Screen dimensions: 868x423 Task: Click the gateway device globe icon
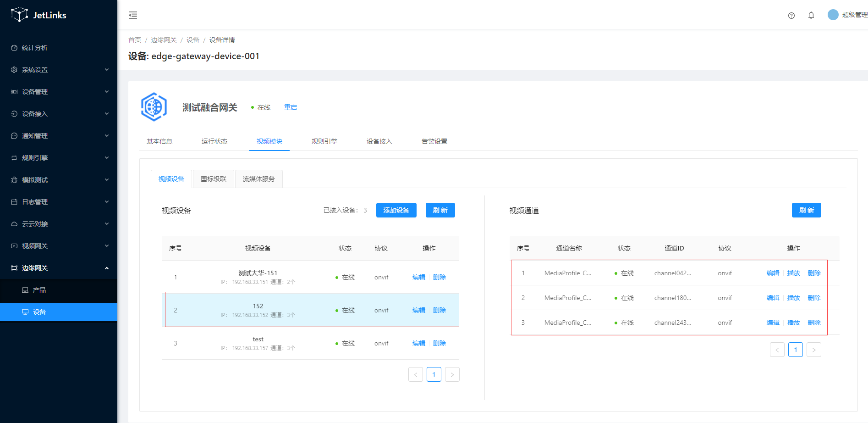tap(154, 107)
